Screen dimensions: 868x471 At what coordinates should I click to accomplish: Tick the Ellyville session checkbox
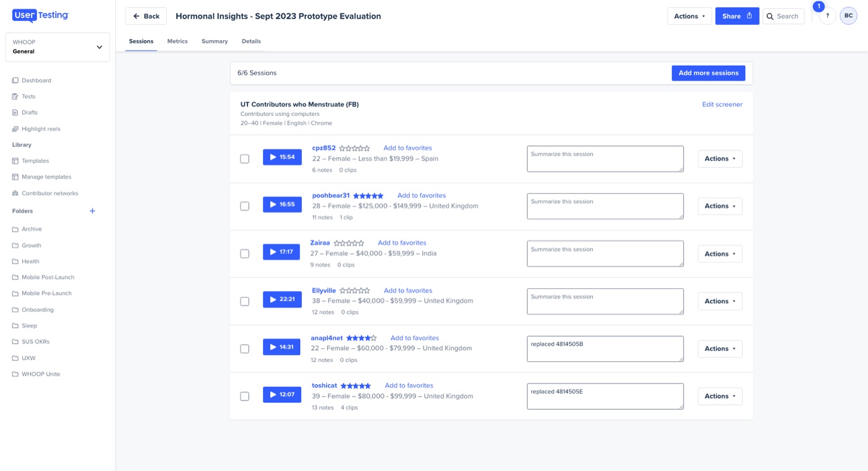coord(245,301)
